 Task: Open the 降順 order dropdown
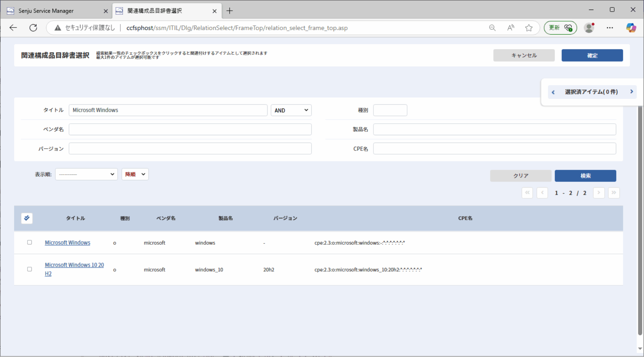point(135,174)
